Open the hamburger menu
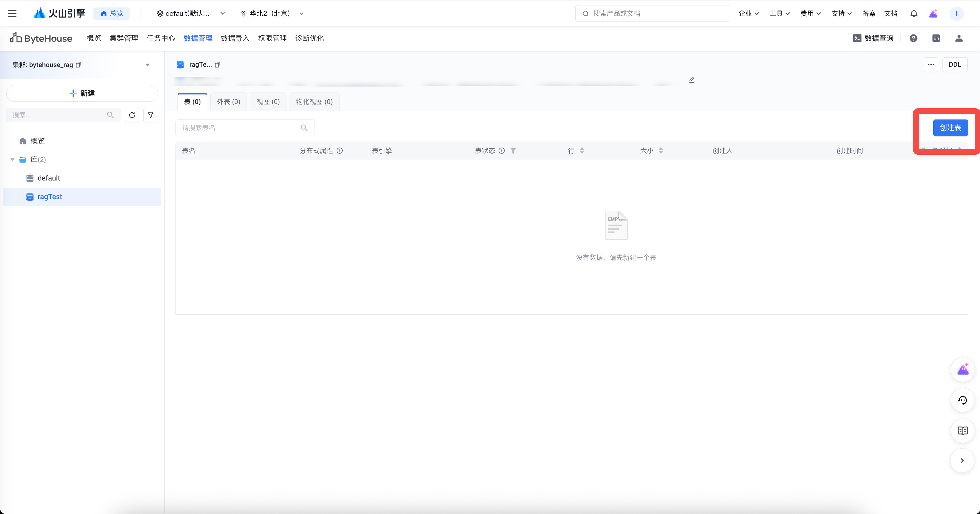Screen dimensions: 980x514 (x=12, y=14)
